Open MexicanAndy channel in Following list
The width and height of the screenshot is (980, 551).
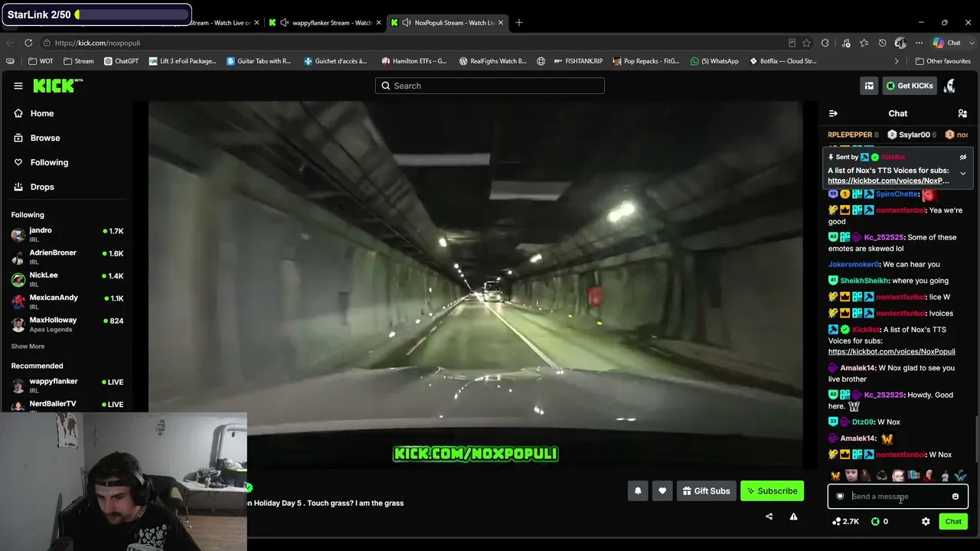click(67, 302)
